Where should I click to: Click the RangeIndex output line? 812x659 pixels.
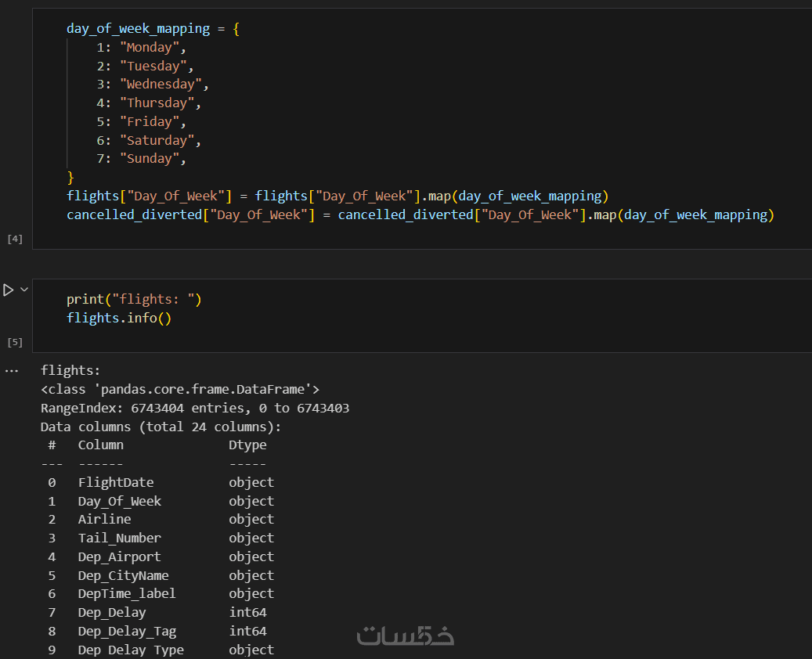point(195,408)
